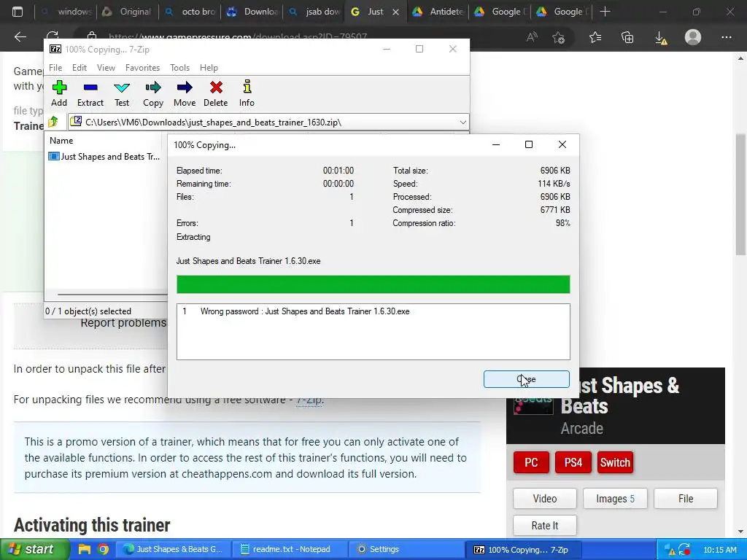Open the 7-Zip Help menu
This screenshot has width=747, height=560.
209,68
